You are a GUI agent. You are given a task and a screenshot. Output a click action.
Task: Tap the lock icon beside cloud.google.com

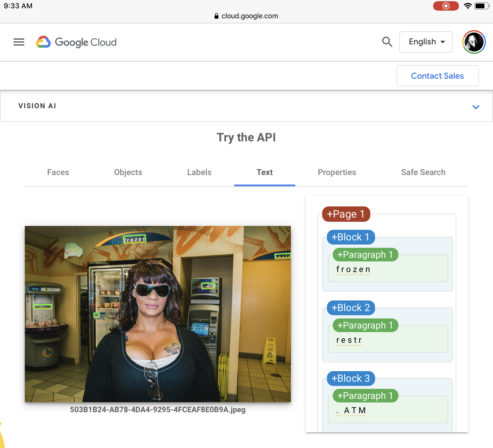(216, 16)
